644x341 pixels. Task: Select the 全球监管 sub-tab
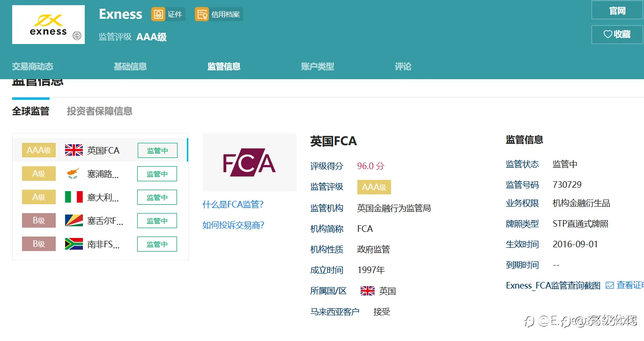click(30, 111)
